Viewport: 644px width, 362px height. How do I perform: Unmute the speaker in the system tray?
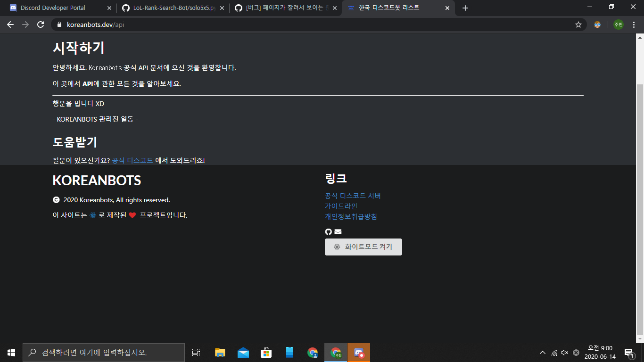coord(565,352)
